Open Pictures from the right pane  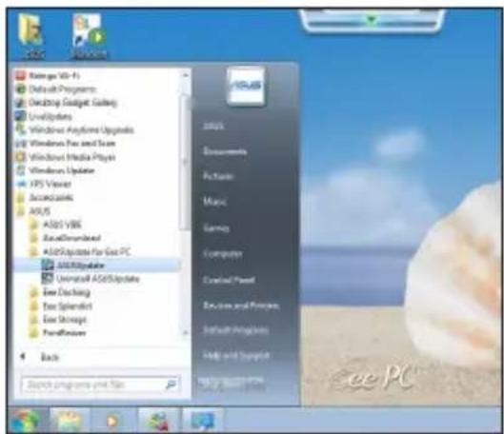click(218, 177)
